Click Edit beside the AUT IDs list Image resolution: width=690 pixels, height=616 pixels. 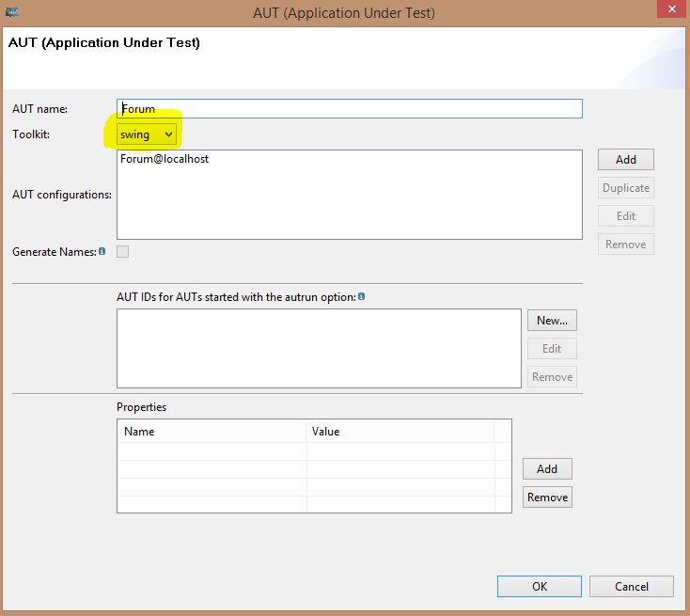tap(552, 348)
